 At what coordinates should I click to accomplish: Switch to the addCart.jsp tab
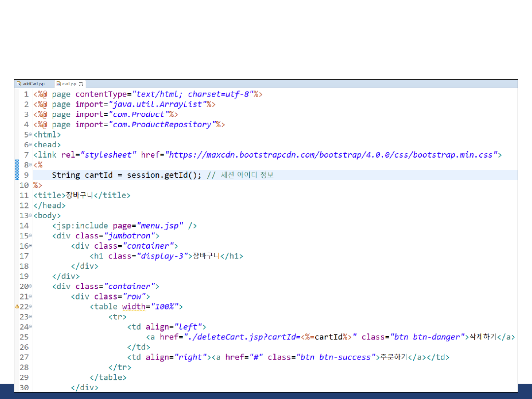[33, 84]
